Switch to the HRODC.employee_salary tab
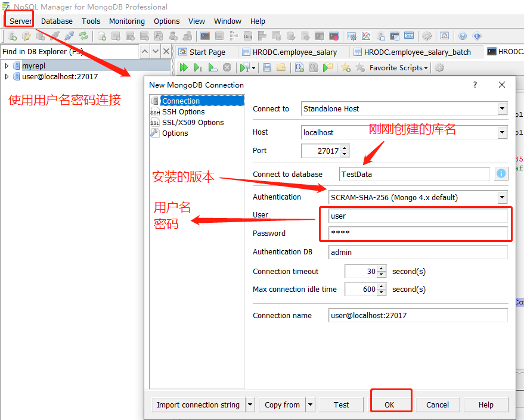524x420 pixels. tap(294, 52)
